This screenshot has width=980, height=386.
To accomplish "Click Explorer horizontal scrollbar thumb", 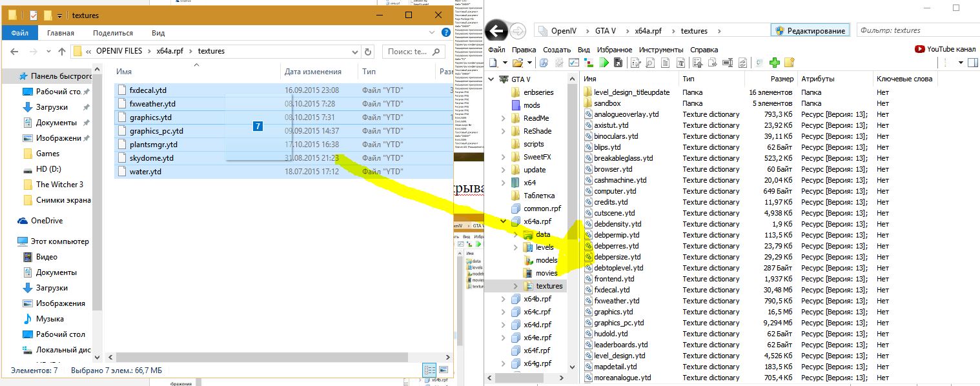I will 261,357.
